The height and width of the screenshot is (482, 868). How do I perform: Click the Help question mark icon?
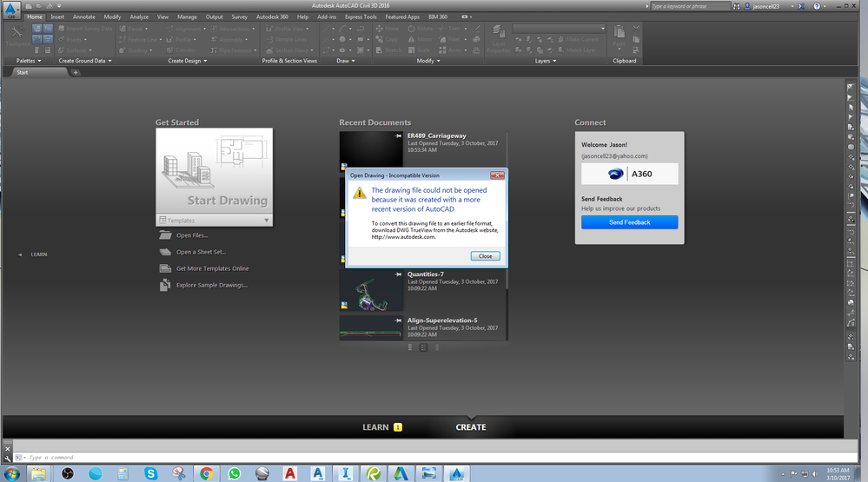pyautogui.click(x=817, y=6)
